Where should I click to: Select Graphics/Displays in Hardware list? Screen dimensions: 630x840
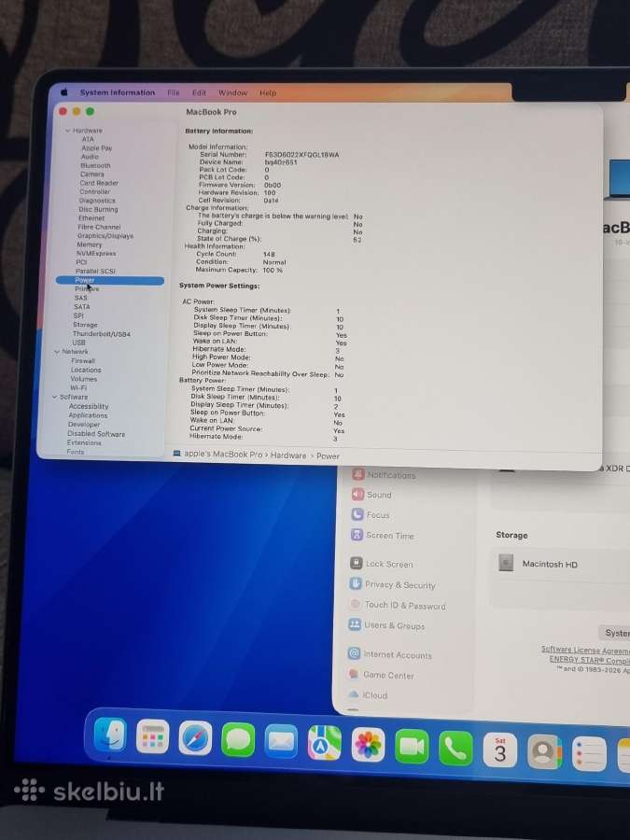(x=105, y=236)
